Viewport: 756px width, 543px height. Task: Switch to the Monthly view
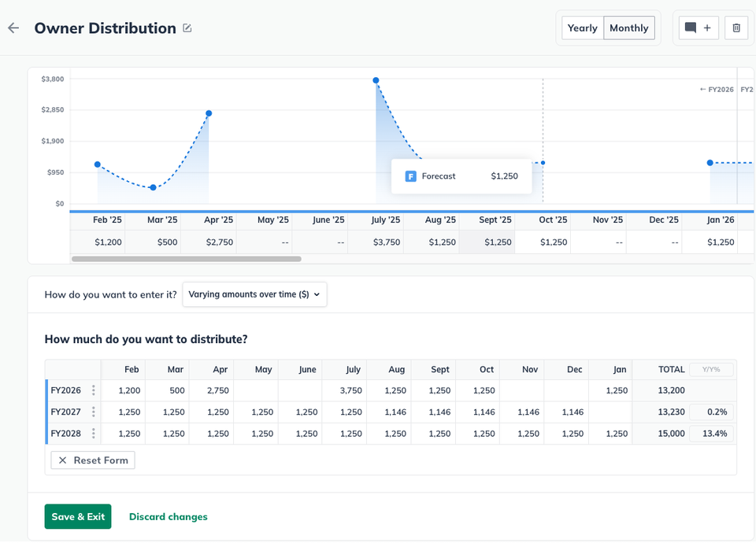pyautogui.click(x=628, y=28)
